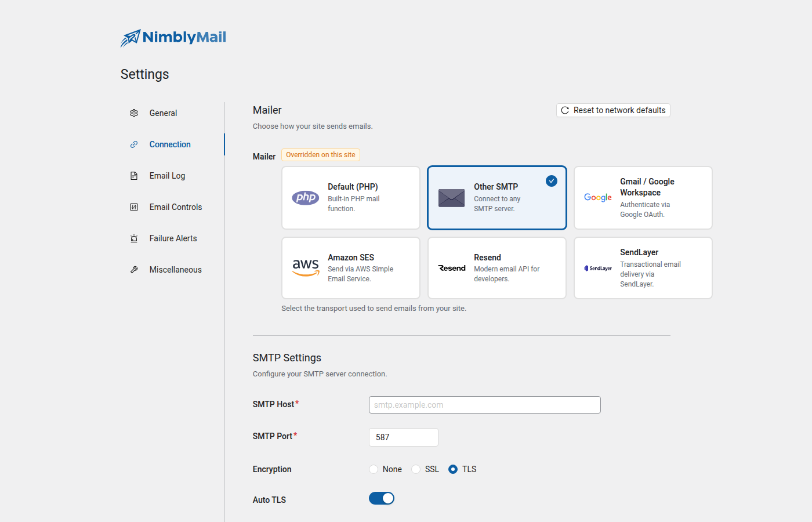The width and height of the screenshot is (812, 522).
Task: Select the SSL encryption option
Action: [x=416, y=469]
